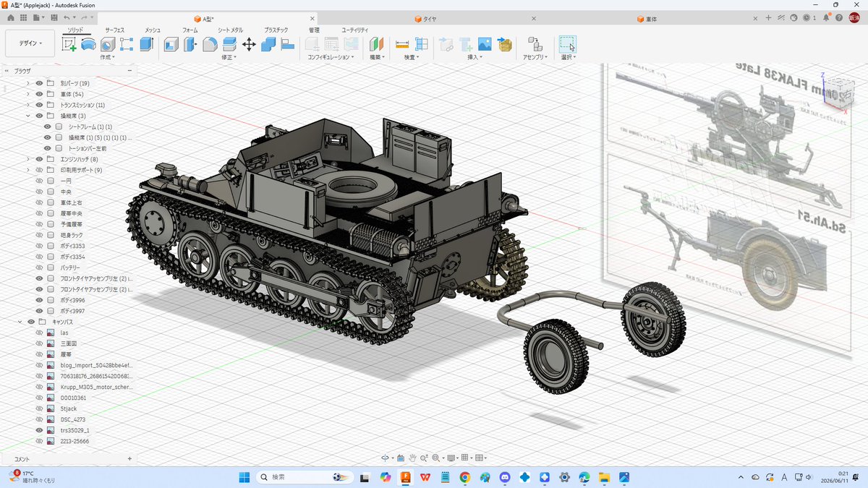The height and width of the screenshot is (488, 868).
Task: Hide the ボディ3996 body
Action: [39, 300]
